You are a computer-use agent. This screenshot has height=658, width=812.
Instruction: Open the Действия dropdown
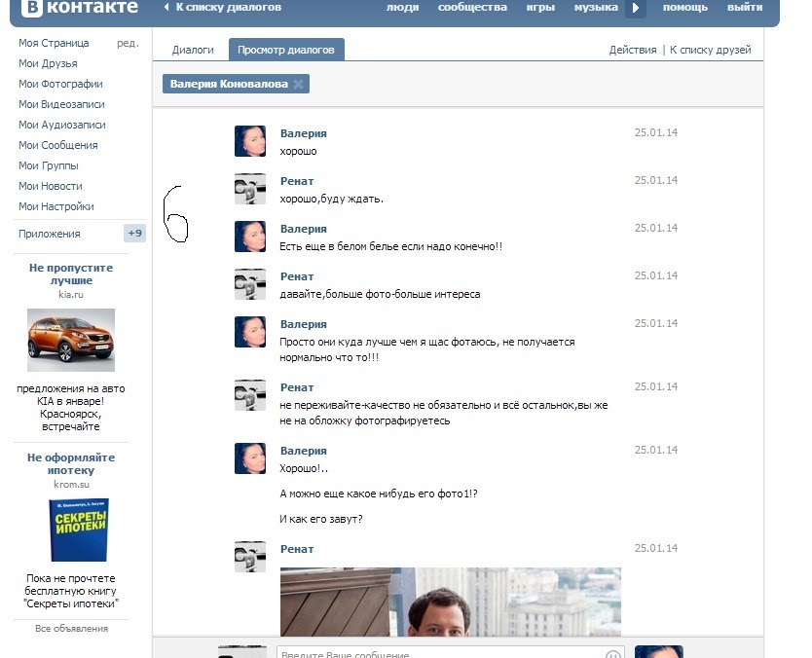[633, 50]
